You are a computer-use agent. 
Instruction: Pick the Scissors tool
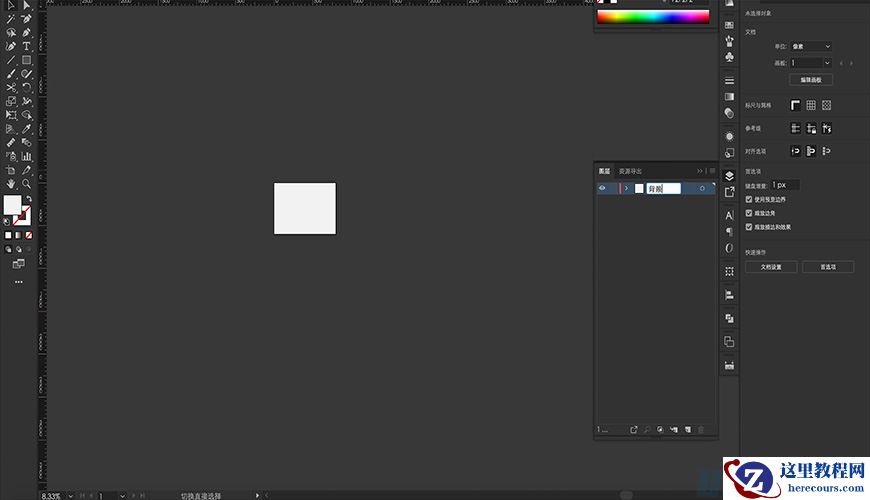coord(11,88)
